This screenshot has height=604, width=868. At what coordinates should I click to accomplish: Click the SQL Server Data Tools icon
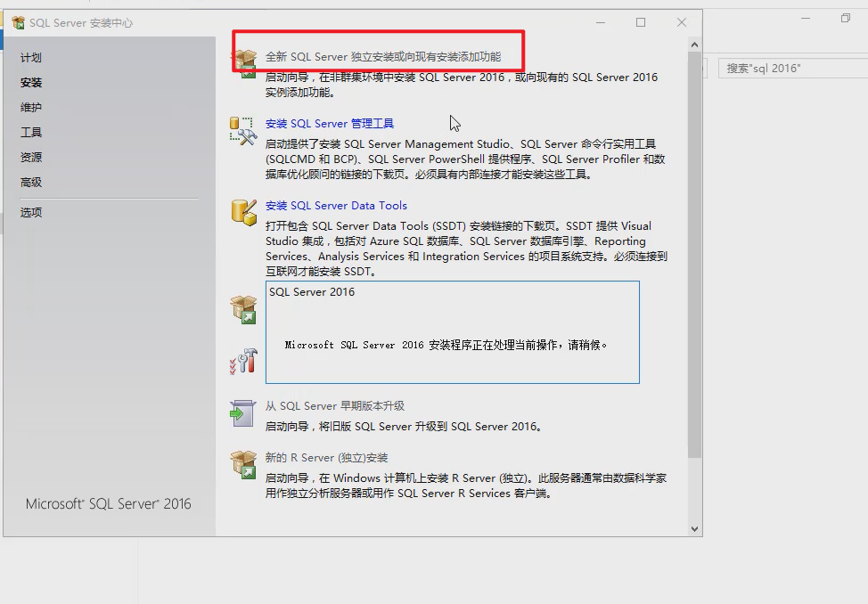tap(243, 213)
